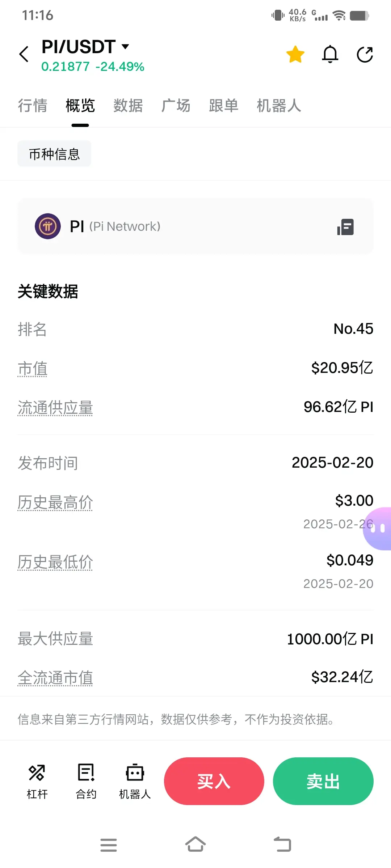Expand the PI/USDT pair dropdown arrow

click(125, 46)
